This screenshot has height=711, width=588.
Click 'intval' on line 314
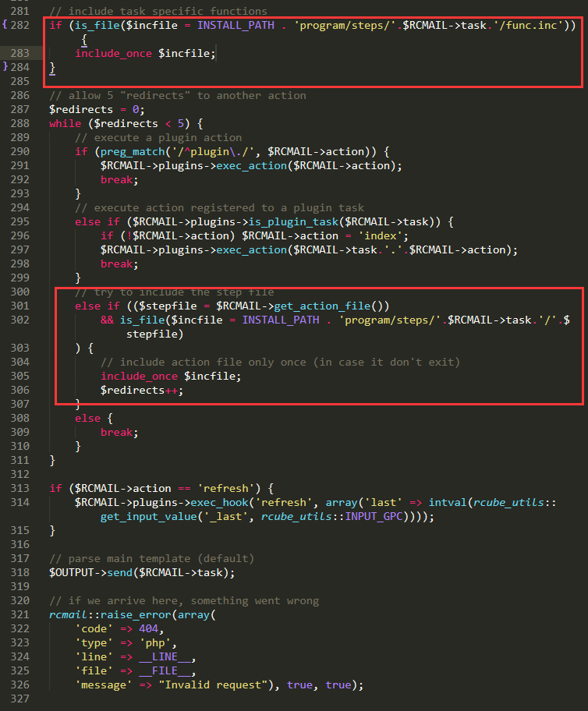pyautogui.click(x=448, y=502)
